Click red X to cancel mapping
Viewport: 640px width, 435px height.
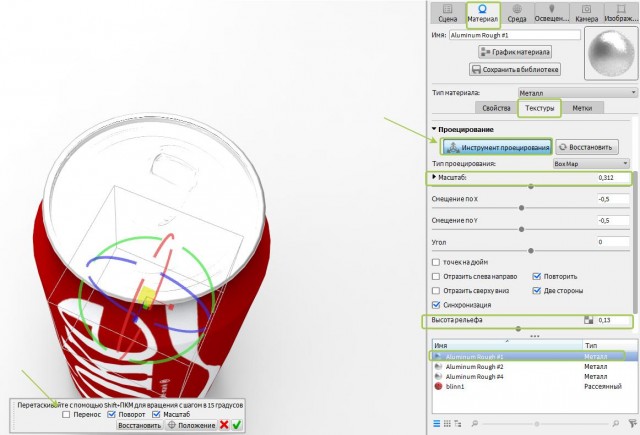click(x=224, y=424)
